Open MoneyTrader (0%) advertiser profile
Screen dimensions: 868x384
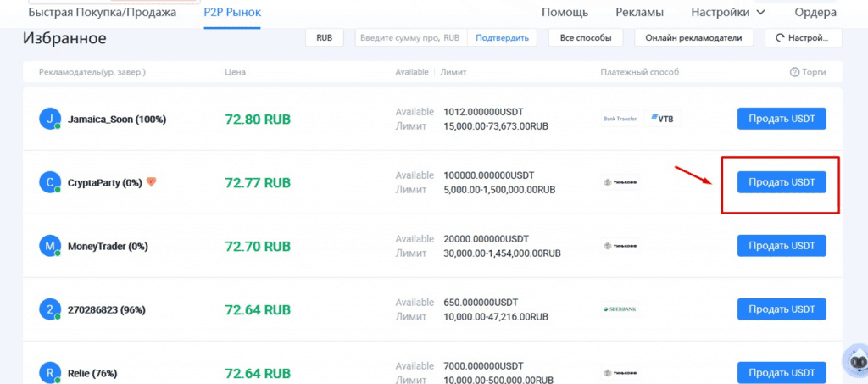click(x=108, y=246)
